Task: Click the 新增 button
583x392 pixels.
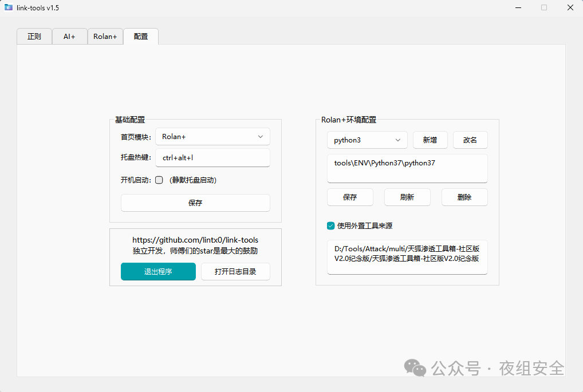Action: [430, 140]
